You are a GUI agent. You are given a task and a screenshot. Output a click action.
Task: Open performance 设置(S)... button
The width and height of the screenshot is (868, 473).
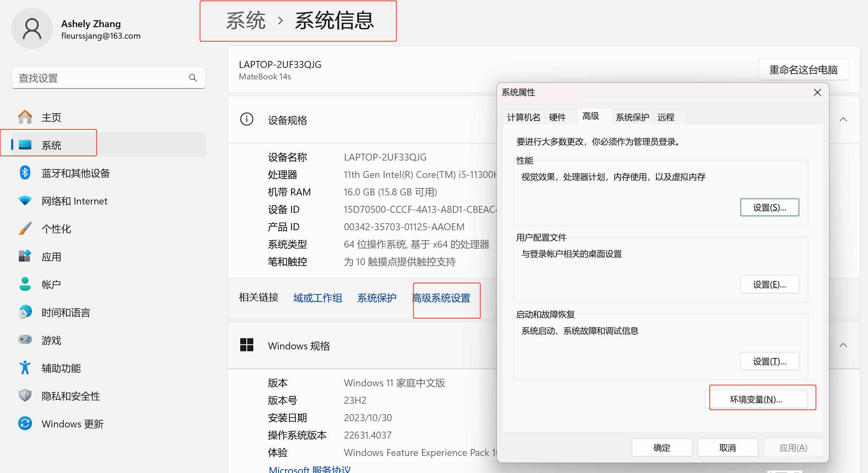769,208
